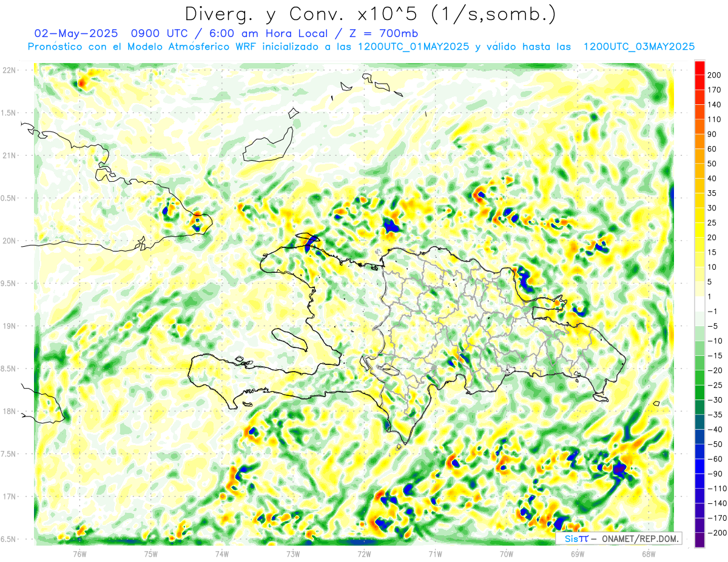Click the "18N" latitude label

point(8,411)
